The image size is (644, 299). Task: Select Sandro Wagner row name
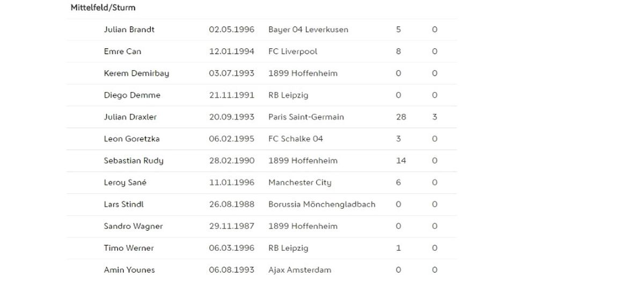(133, 227)
